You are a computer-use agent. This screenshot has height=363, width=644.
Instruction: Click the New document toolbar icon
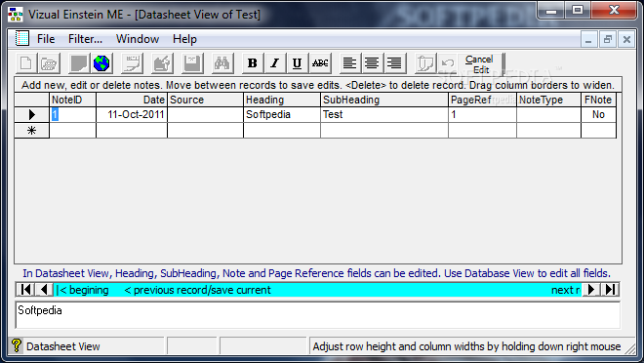(26, 63)
